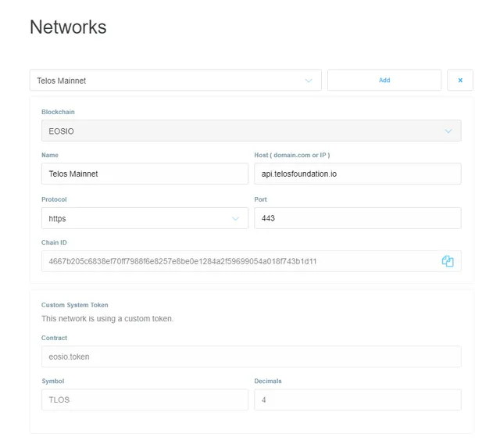This screenshot has height=448, width=500.
Task: Expand the Blockchain EOSIO dropdown
Action: coord(252,131)
